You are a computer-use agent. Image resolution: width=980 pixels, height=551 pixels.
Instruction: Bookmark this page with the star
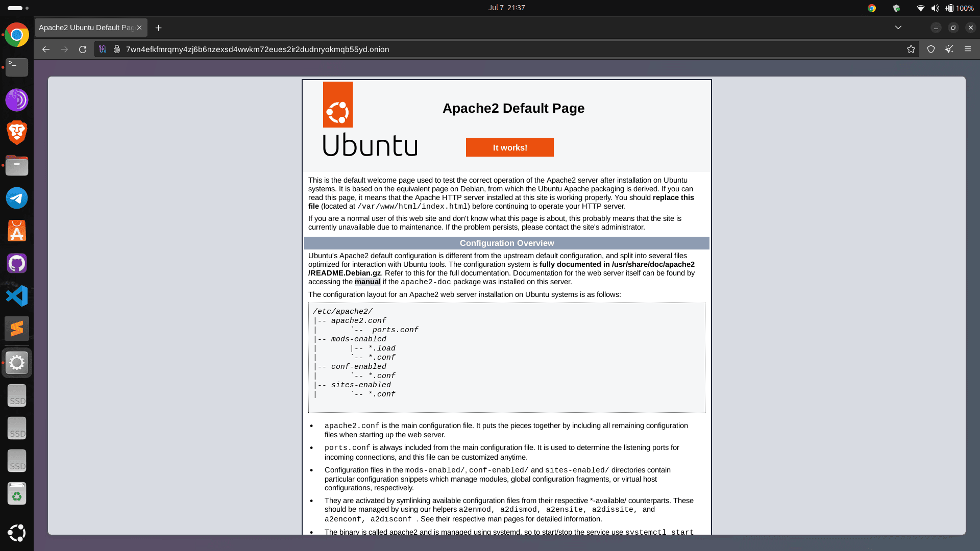911,49
